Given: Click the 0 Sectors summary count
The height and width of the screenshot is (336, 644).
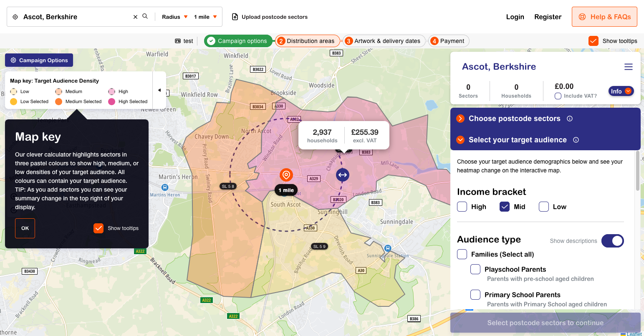Looking at the screenshot, I should 468,87.
